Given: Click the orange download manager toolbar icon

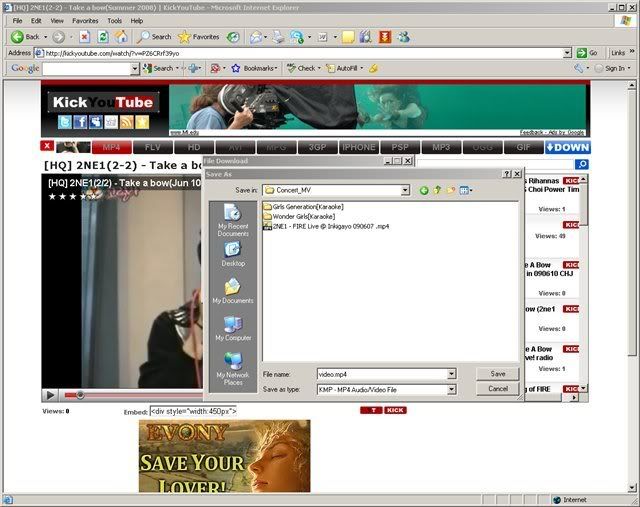Looking at the screenshot, I should [384, 37].
